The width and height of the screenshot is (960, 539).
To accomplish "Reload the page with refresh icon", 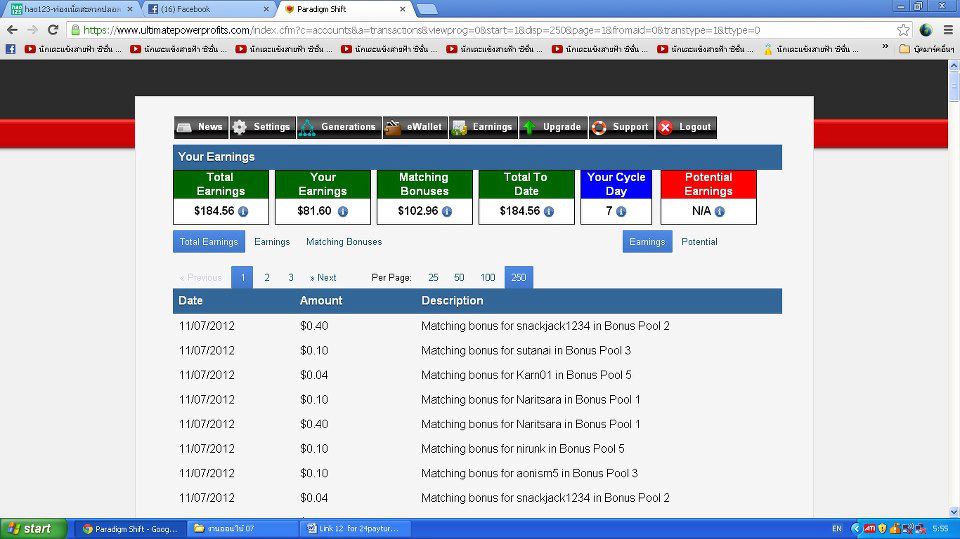I will pyautogui.click(x=53, y=30).
